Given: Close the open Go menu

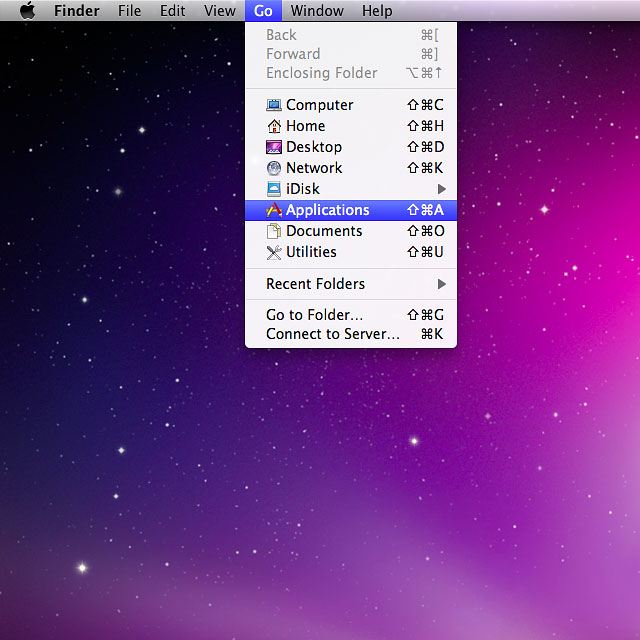Looking at the screenshot, I should (263, 11).
